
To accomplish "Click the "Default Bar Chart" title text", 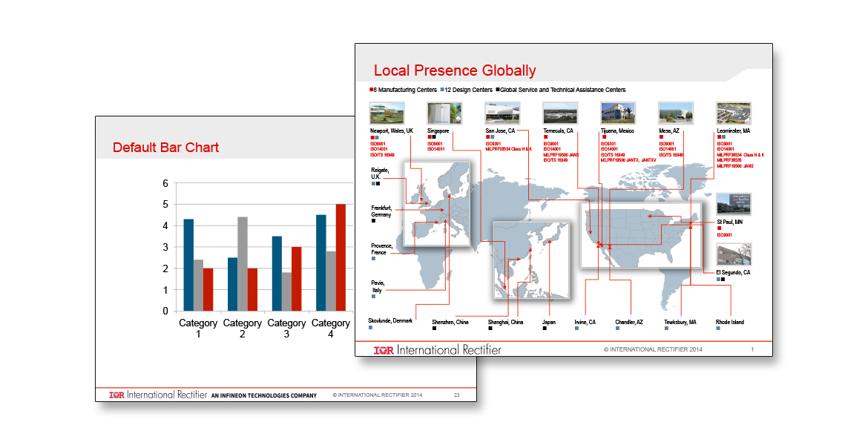I will 165,148.
